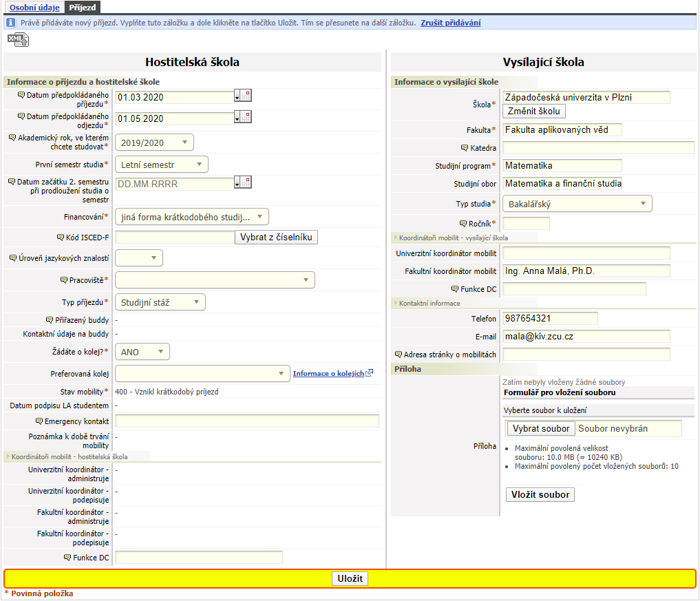Open calendar picker for expected departure date
The width and height of the screenshot is (700, 601).
click(243, 116)
